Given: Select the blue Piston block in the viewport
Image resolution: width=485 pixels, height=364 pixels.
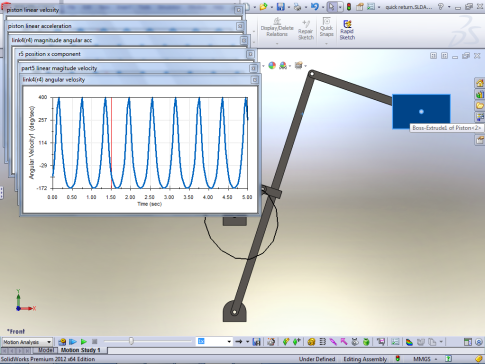Looking at the screenshot, I should pos(421,112).
